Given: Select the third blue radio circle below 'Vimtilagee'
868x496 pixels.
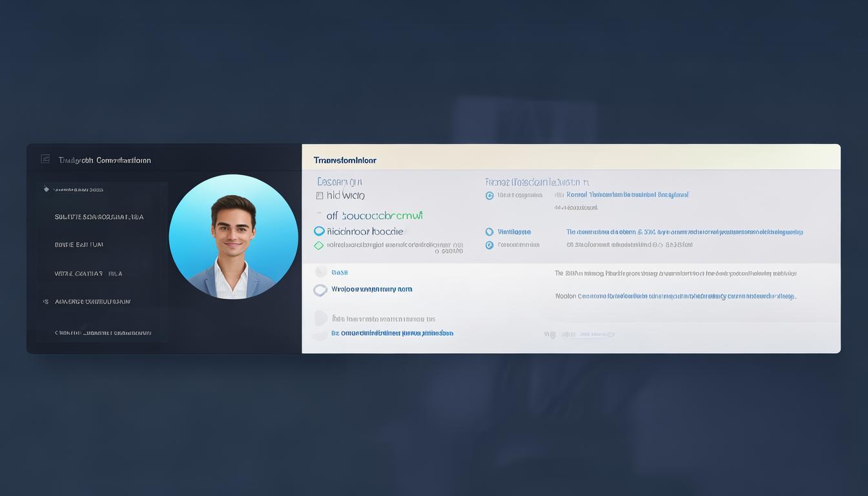Looking at the screenshot, I should (x=490, y=245).
